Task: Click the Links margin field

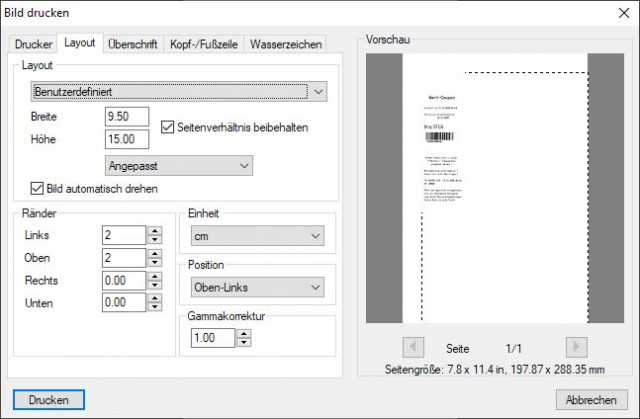Action: coord(124,235)
